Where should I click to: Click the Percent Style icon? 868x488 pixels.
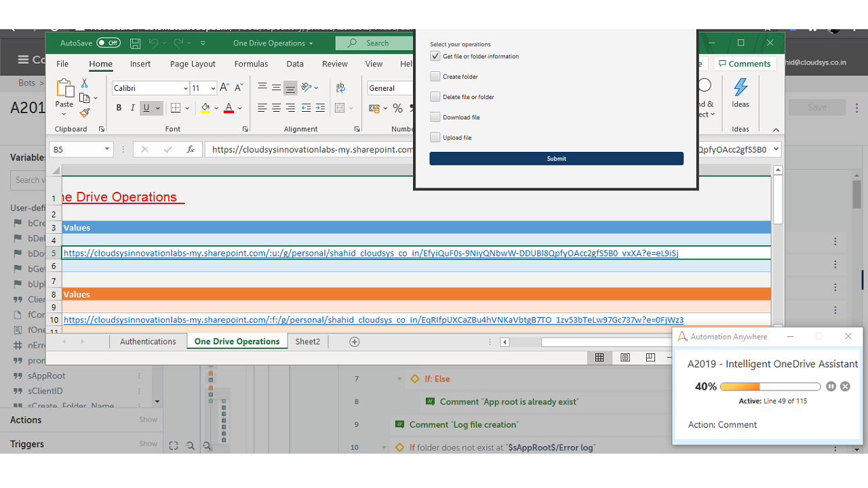pos(397,108)
